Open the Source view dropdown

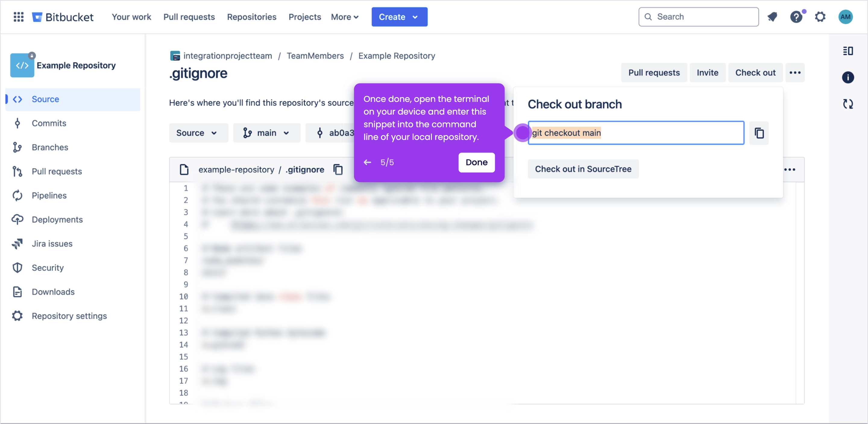[199, 133]
